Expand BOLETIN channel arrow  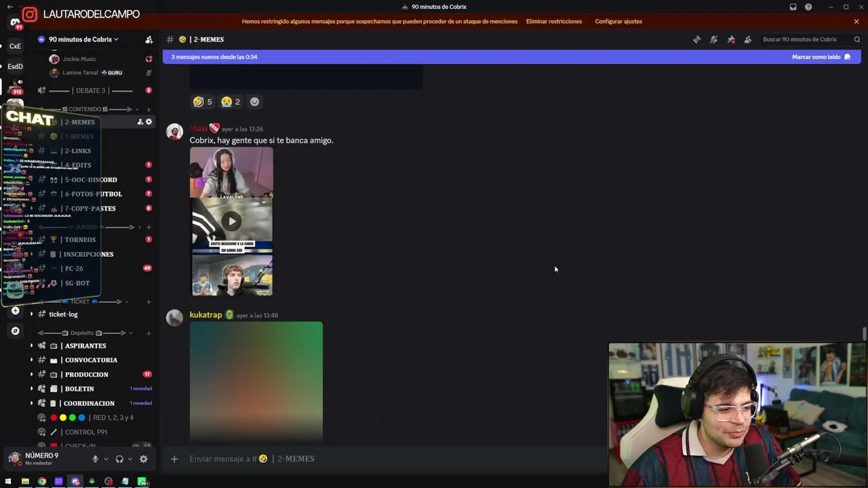coord(31,389)
